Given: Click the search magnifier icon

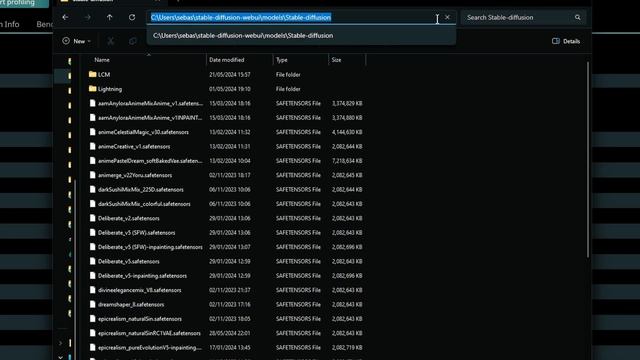Looking at the screenshot, I should [x=578, y=18].
